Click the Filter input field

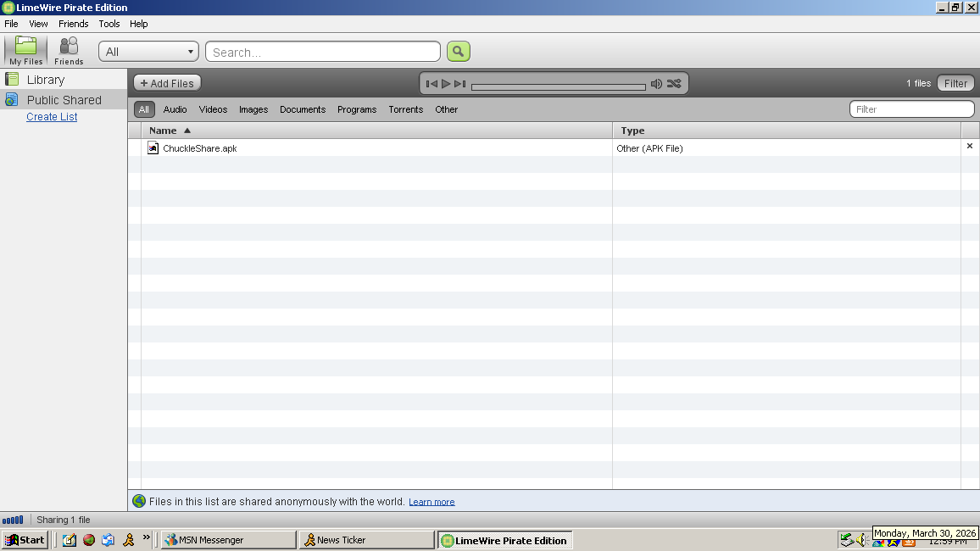pos(912,109)
